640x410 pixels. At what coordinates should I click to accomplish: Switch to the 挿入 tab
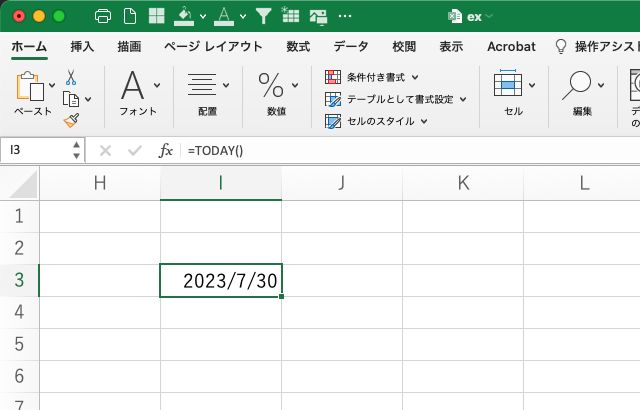click(83, 46)
